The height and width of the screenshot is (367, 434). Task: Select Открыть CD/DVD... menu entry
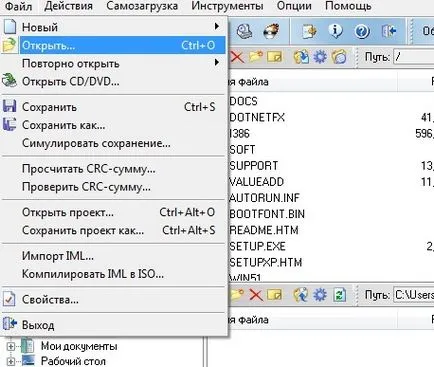coord(114,81)
